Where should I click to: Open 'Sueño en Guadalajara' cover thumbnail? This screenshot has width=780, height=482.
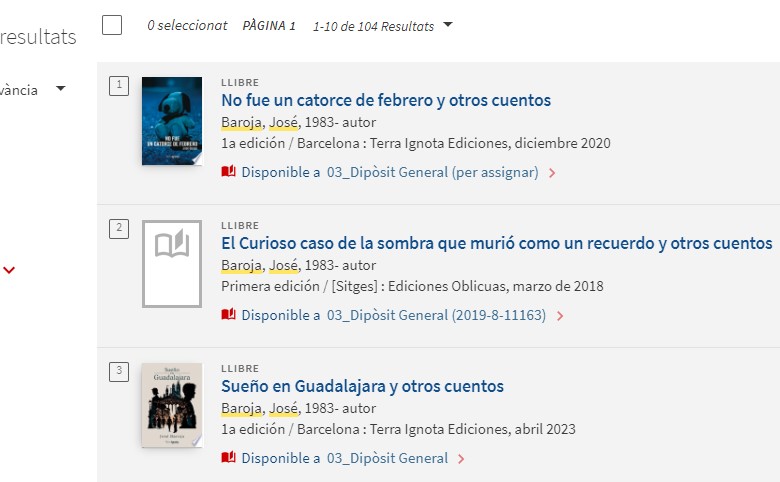click(172, 405)
